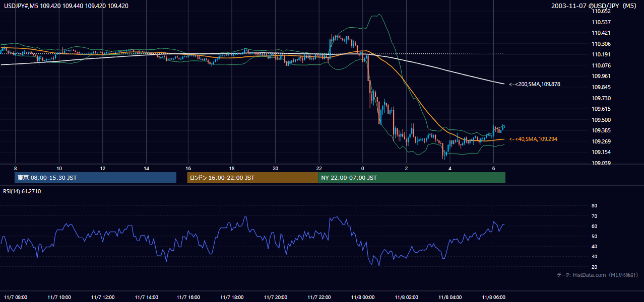644x302 pixels.
Task: Click hour tick 16 under price chart
Action: (189, 168)
